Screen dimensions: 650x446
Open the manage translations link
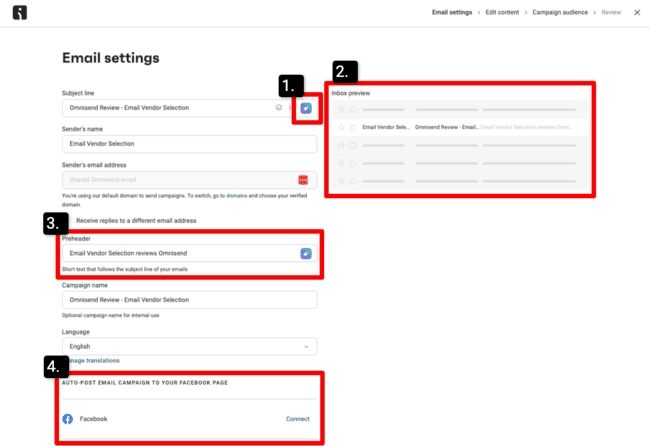point(93,361)
